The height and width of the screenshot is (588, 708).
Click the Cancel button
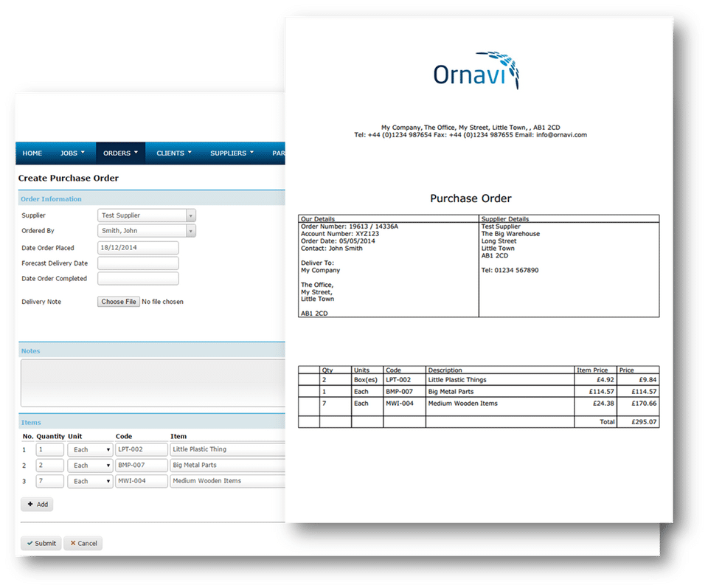[x=83, y=543]
